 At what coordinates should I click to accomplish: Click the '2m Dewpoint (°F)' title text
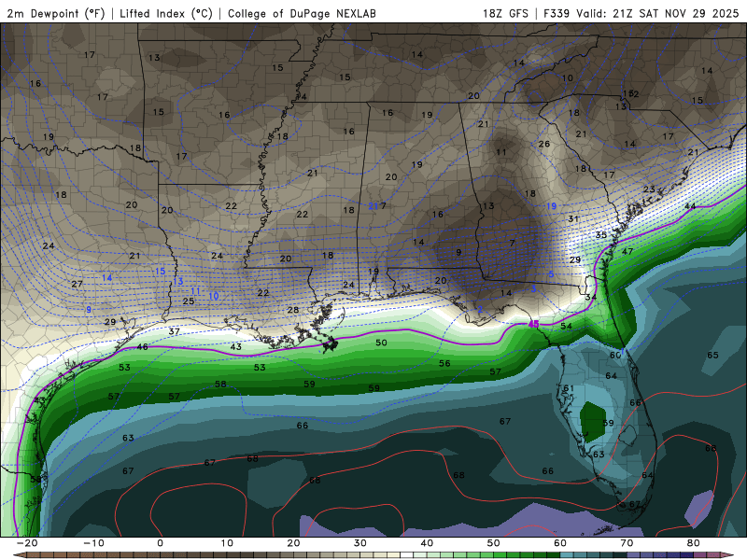[x=56, y=13]
